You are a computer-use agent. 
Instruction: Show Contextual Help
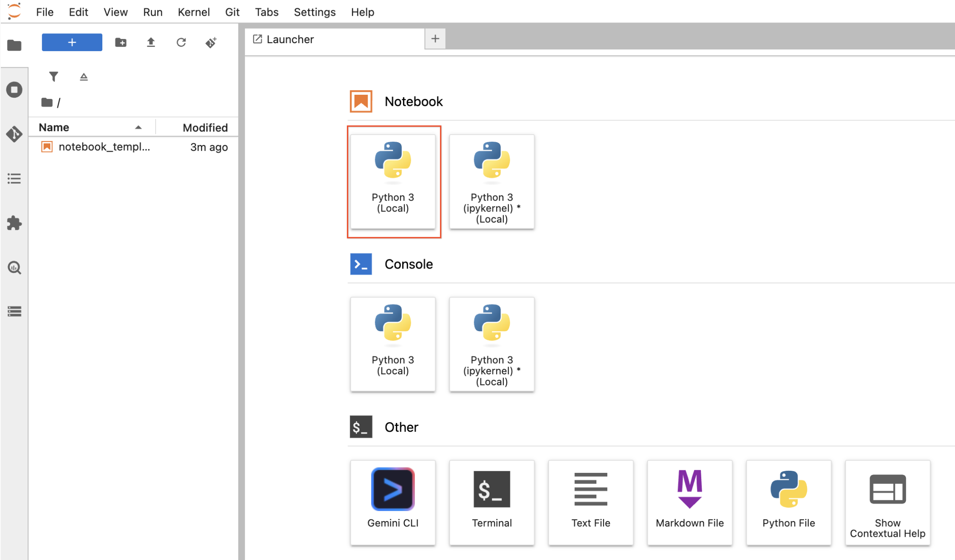[x=888, y=502]
